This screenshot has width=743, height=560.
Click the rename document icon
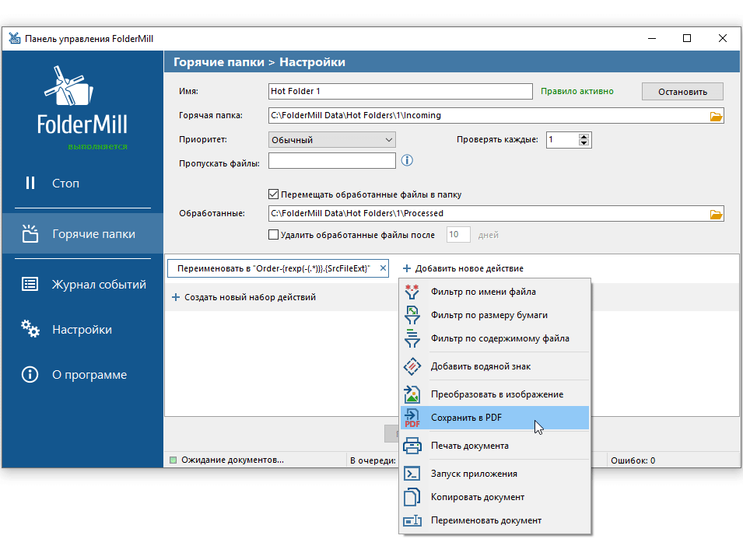click(412, 520)
